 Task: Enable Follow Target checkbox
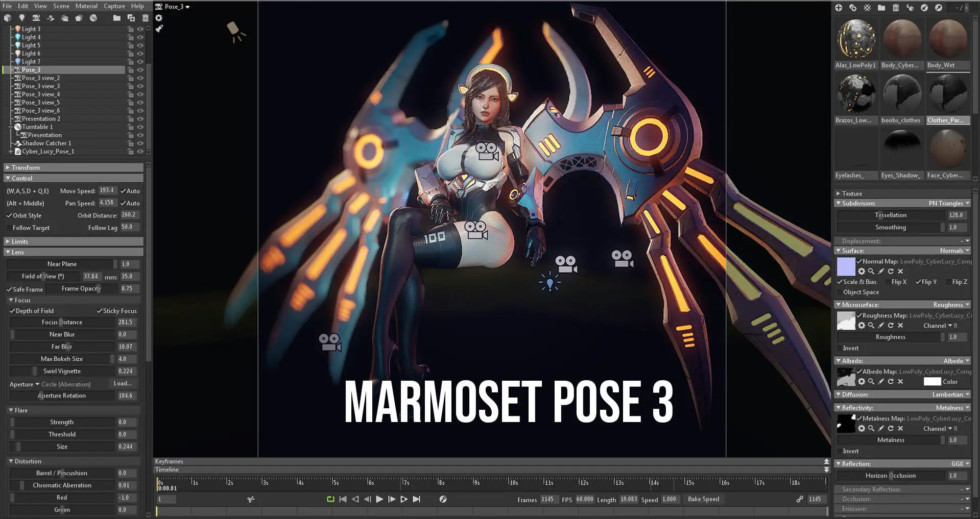pyautogui.click(x=9, y=228)
